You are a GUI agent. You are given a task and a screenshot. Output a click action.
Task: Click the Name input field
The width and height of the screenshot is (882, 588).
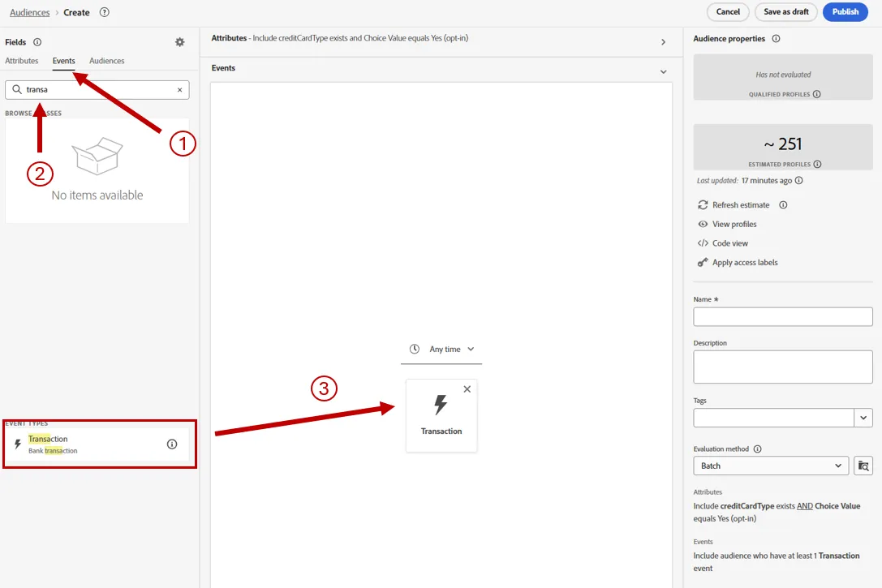point(783,316)
